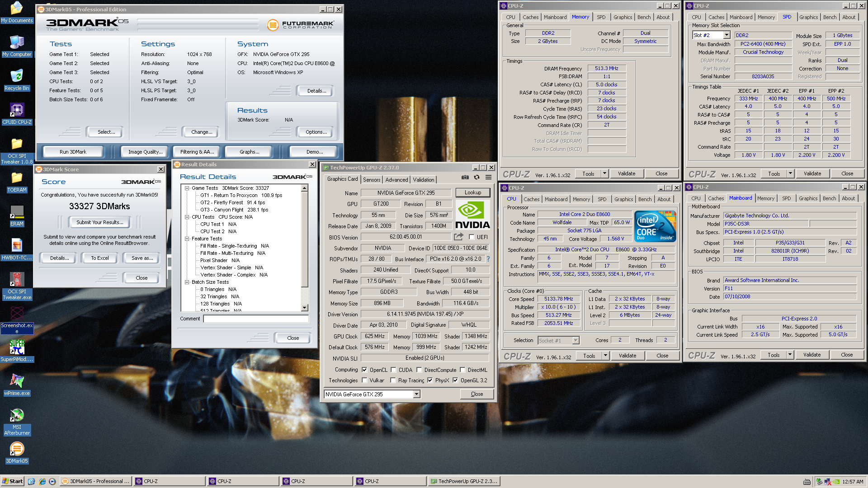The image size is (868, 488).
Task: Open Slot #2 dropdown in CPU-Z SPD
Action: click(726, 35)
